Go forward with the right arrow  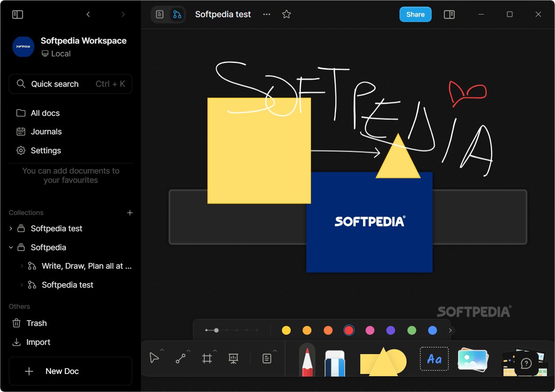pyautogui.click(x=123, y=15)
